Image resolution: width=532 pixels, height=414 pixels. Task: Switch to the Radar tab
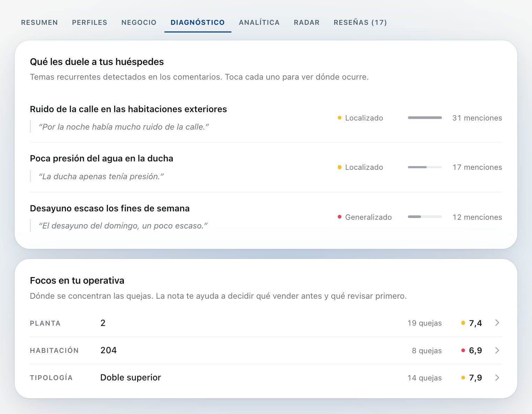pyautogui.click(x=307, y=22)
